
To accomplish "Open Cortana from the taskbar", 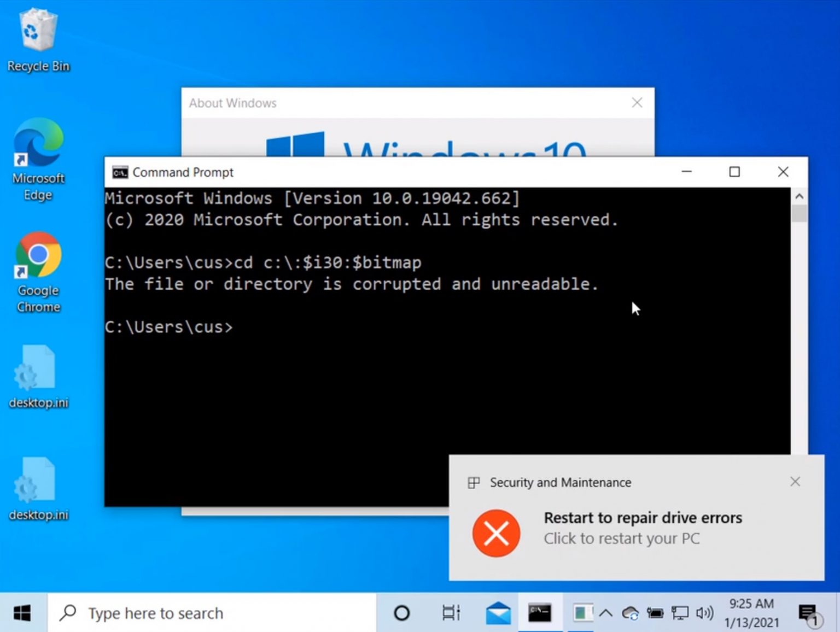I will (x=401, y=613).
